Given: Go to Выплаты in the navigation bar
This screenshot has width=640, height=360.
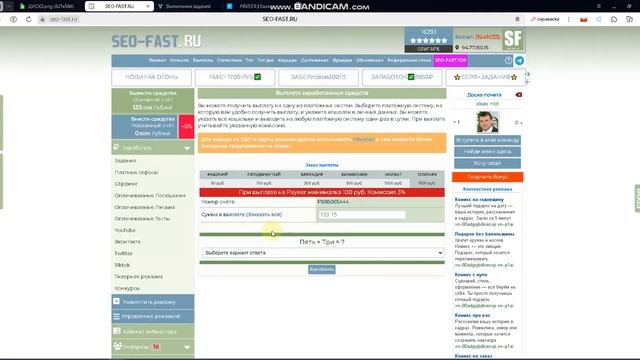Looking at the screenshot, I should pos(202,60).
